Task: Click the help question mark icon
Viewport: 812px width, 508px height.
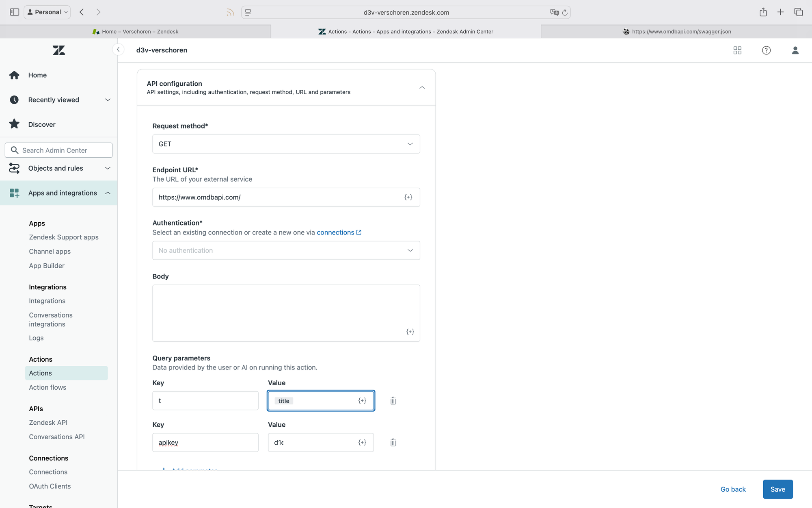Action: point(766,50)
